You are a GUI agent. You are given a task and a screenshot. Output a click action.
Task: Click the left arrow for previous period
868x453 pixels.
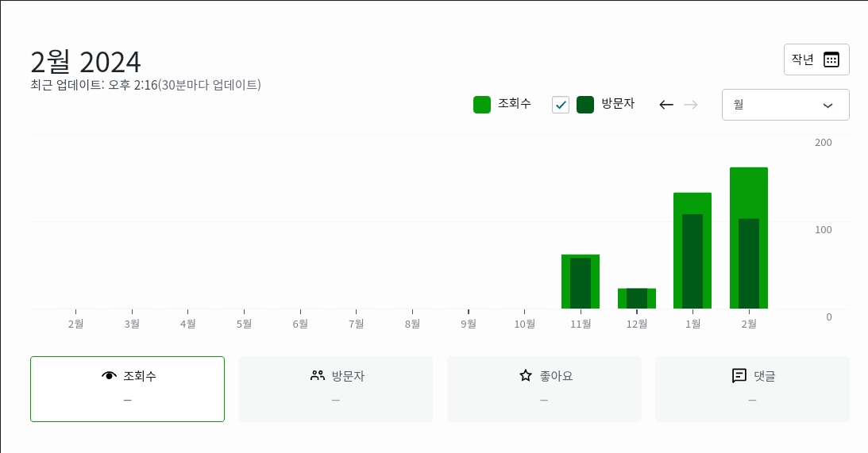[666, 105]
